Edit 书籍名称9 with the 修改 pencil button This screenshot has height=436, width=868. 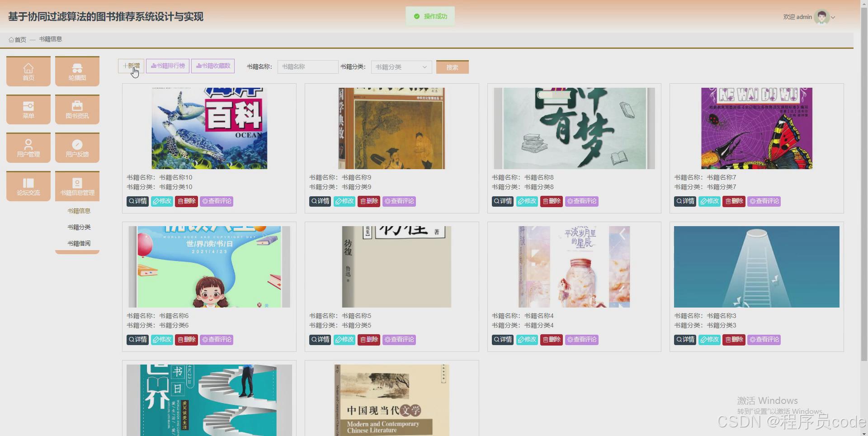coord(344,201)
